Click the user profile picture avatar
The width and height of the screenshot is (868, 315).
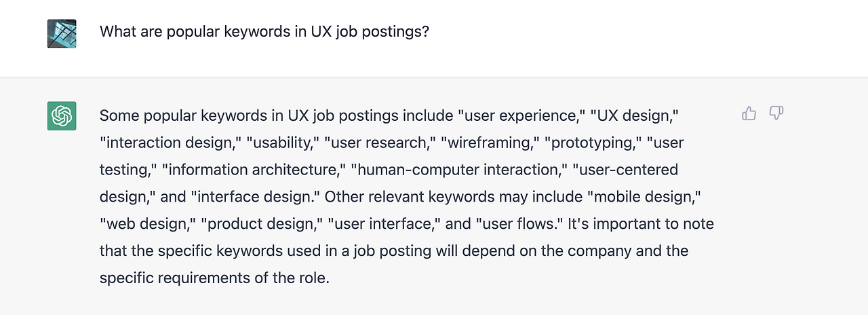62,33
